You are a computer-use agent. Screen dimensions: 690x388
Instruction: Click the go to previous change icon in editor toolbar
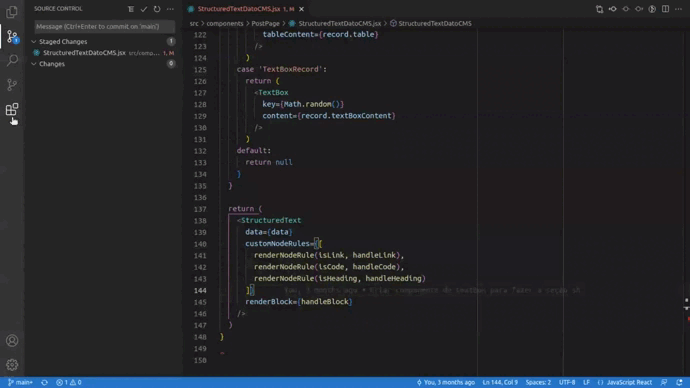(613, 9)
